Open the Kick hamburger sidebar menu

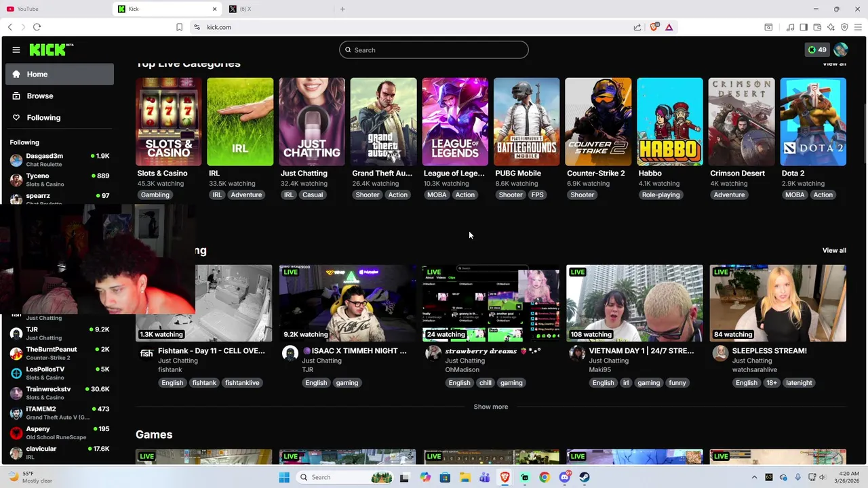click(x=16, y=49)
